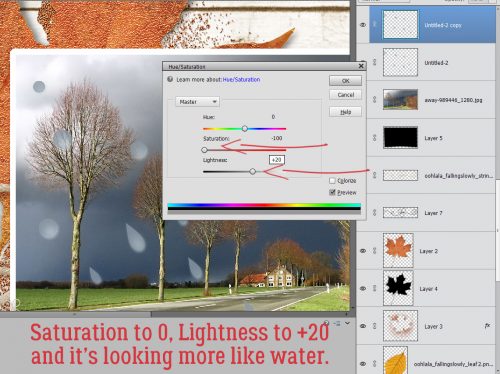
Task: Hide Layer 2 using its eye icon
Action: (x=363, y=251)
